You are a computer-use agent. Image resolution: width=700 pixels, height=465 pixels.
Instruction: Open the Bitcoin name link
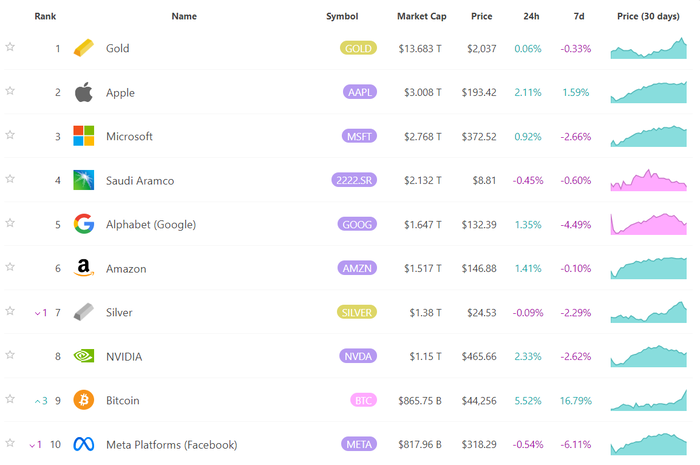pos(123,400)
